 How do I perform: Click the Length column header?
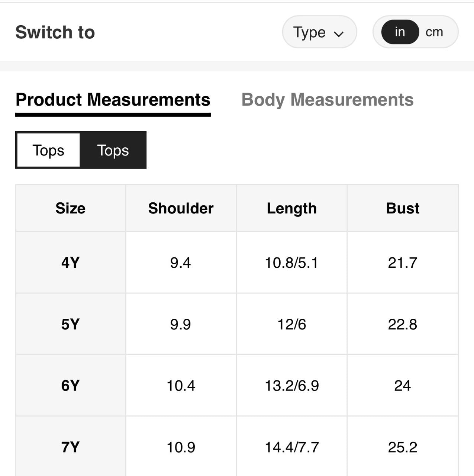[291, 208]
